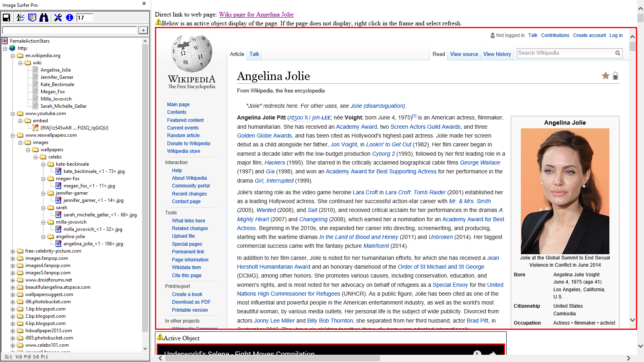The height and width of the screenshot is (362, 644).
Task: Open Wiki page for Angelina Jolie direct link
Action: pos(256,14)
